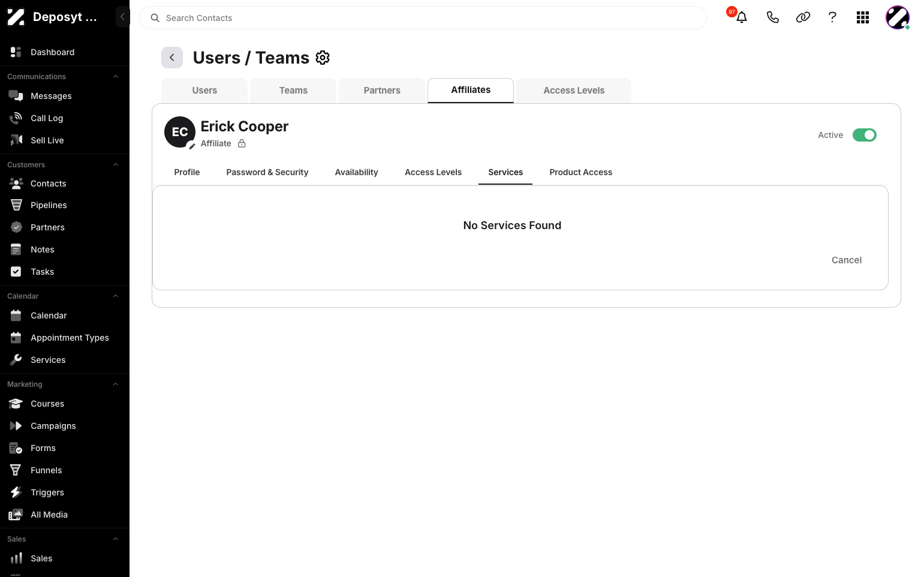The width and height of the screenshot is (924, 577).
Task: Open the notifications bell
Action: click(x=742, y=17)
